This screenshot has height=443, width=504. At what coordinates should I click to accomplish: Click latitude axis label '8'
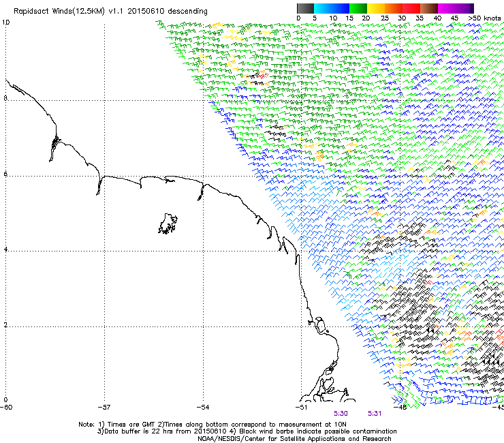coord(5,98)
